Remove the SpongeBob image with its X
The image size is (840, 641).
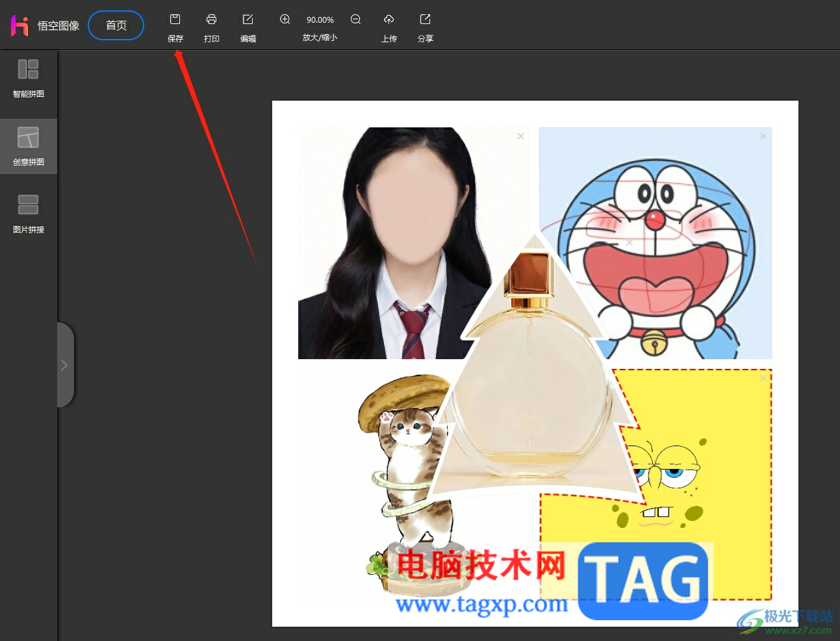point(763,377)
